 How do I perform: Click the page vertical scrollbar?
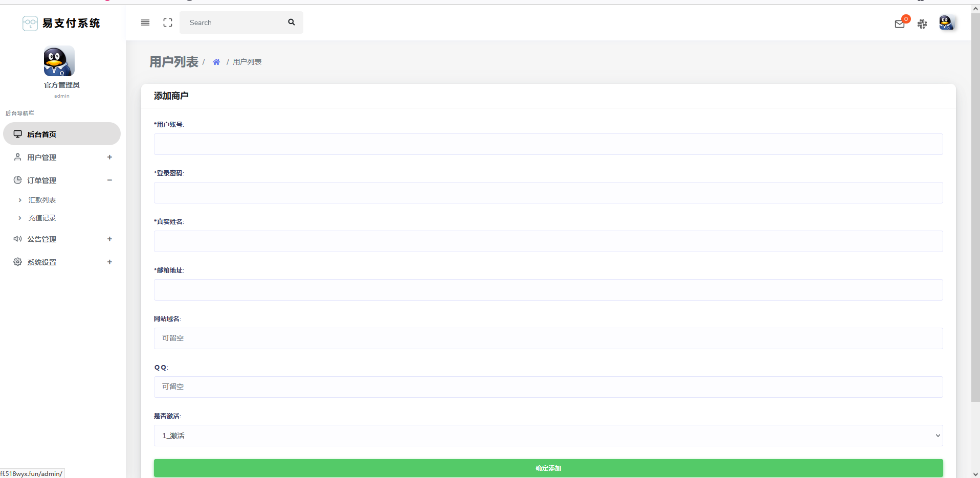[975, 208]
